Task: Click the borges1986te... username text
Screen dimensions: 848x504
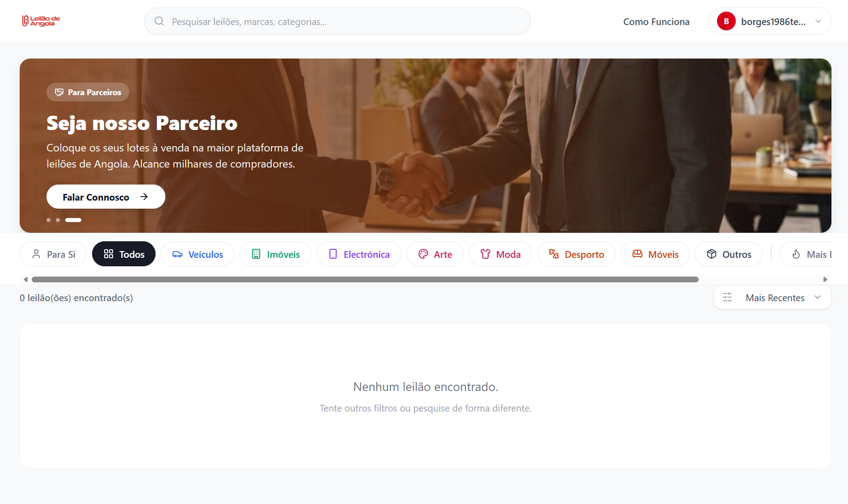Action: (x=773, y=21)
